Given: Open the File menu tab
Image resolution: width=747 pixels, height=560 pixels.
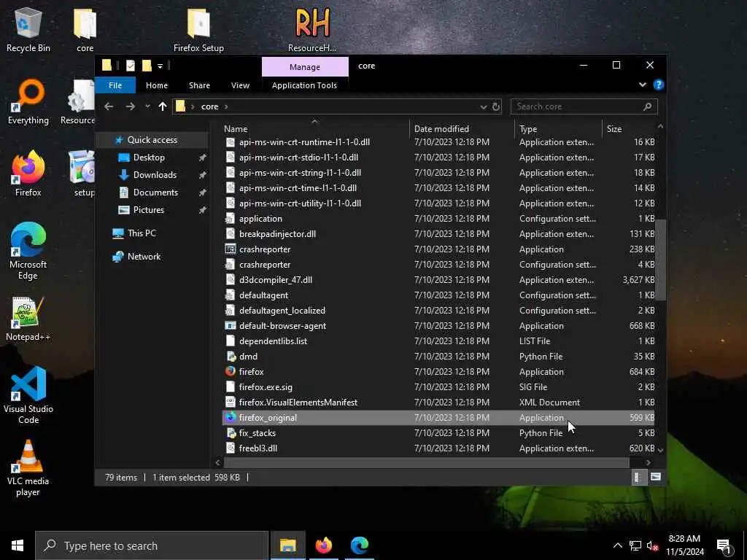Looking at the screenshot, I should tap(115, 85).
